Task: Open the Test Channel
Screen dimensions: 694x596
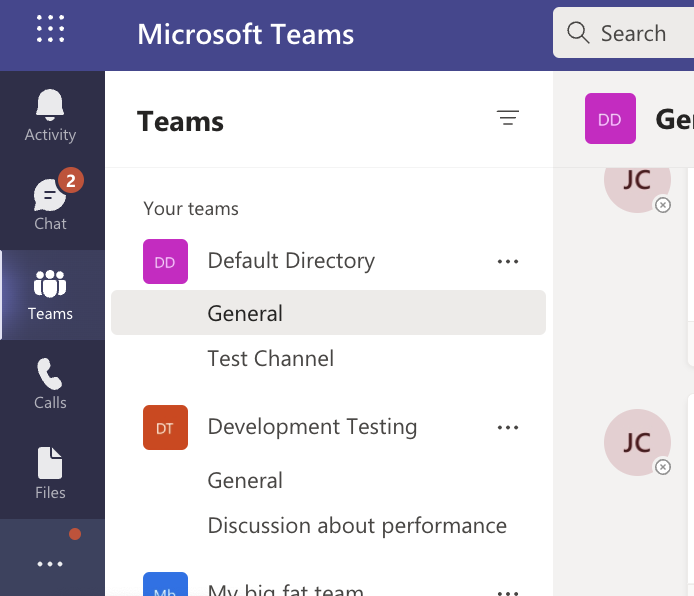Action: coord(270,358)
